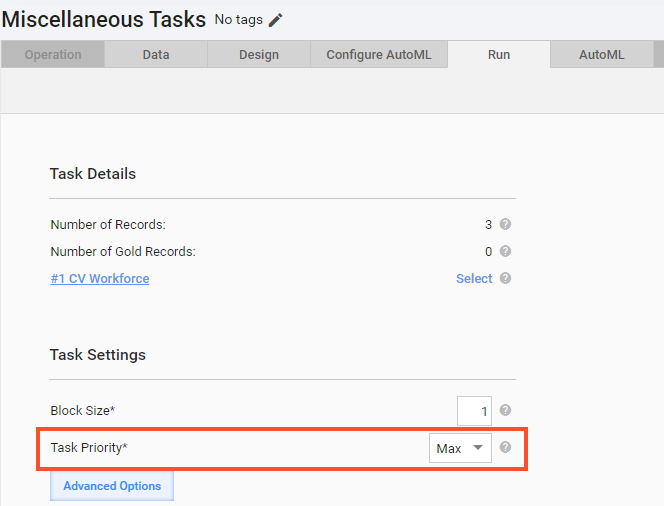Click the Max dropdown arrow
This screenshot has width=664, height=506.
coord(478,447)
